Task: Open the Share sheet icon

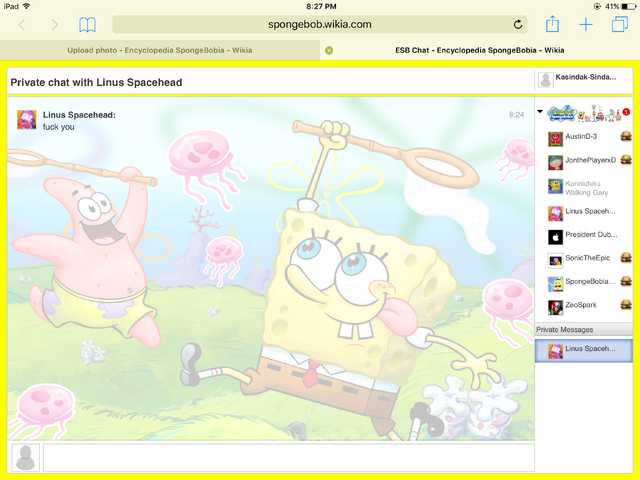Action: 552,24
